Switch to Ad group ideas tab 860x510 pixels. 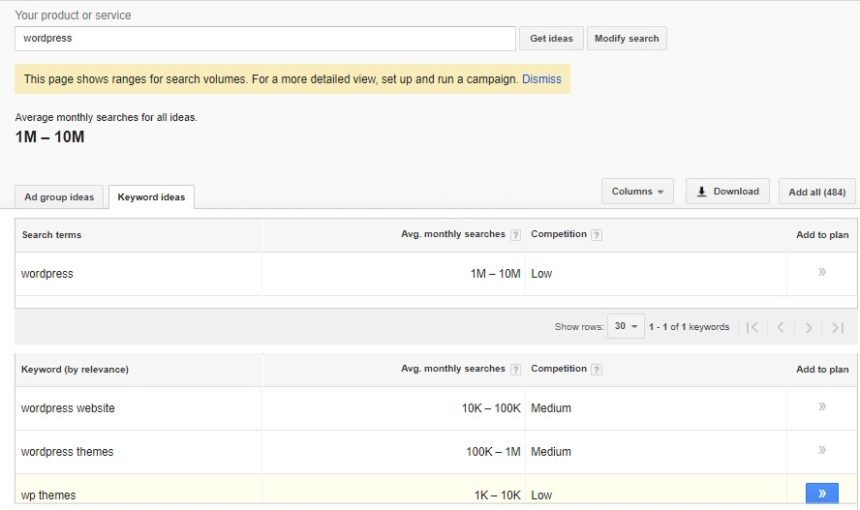tap(59, 197)
